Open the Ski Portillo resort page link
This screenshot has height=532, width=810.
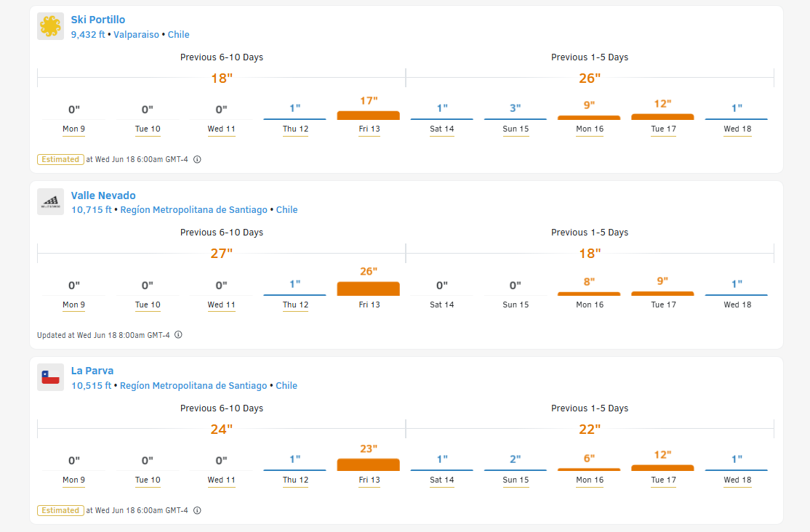[x=97, y=20]
